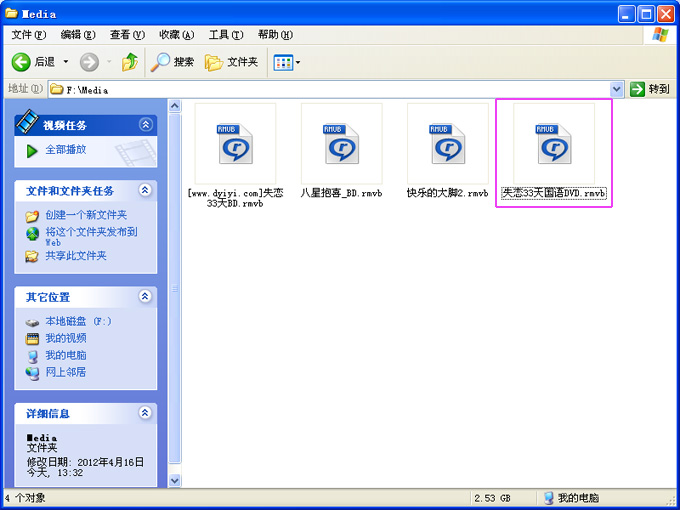
Task: Click the 本地磁盘 (F:) drive icon
Action: pyautogui.click(x=32, y=322)
